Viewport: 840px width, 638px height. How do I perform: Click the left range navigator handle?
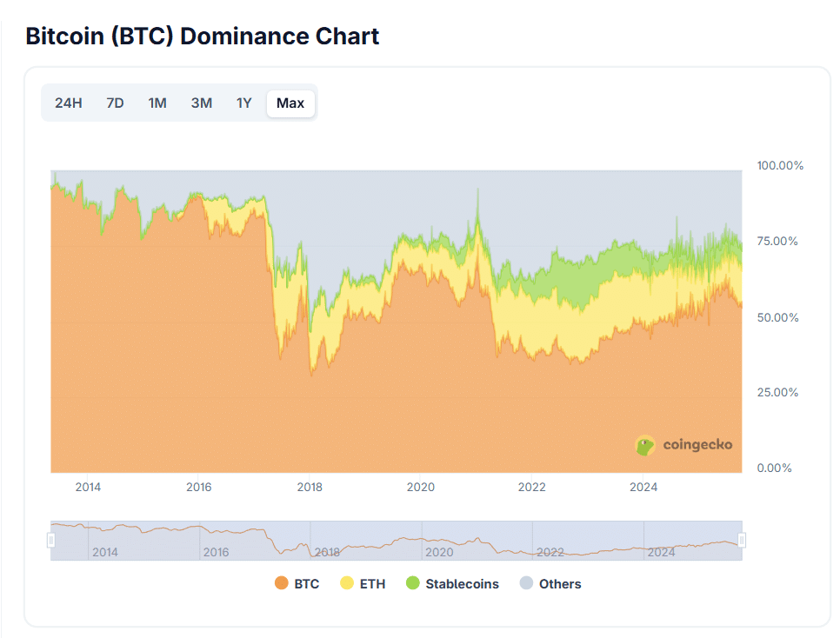[51, 541]
